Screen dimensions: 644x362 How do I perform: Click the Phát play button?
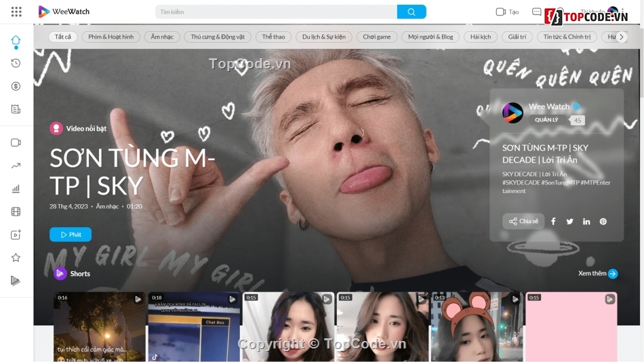coord(71,235)
